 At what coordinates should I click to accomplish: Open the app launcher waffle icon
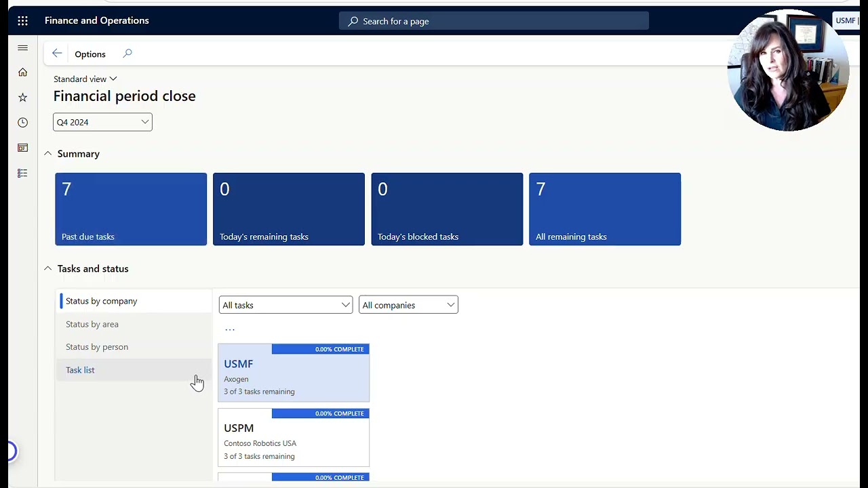pyautogui.click(x=22, y=21)
